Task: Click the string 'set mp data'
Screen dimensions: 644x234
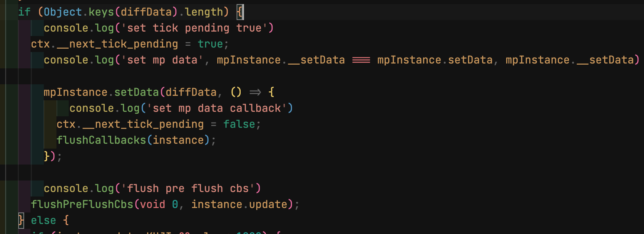Action: (x=162, y=60)
